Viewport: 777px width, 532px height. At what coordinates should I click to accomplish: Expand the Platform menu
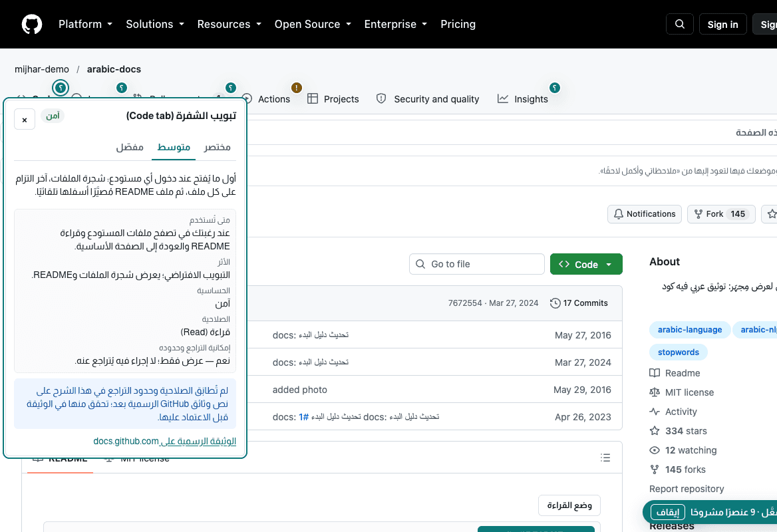(85, 24)
